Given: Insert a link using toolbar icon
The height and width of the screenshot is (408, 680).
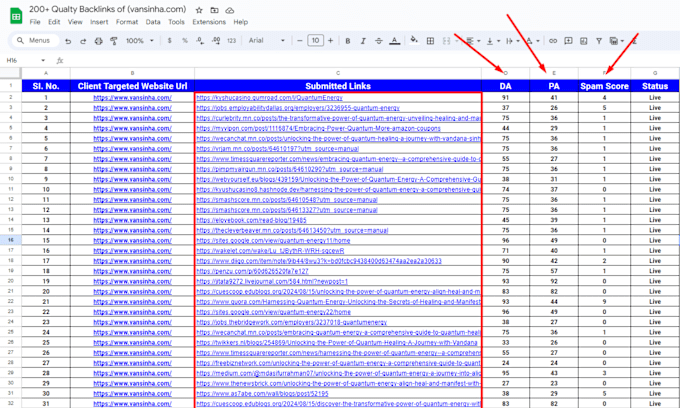Looking at the screenshot, I should pyautogui.click(x=552, y=41).
